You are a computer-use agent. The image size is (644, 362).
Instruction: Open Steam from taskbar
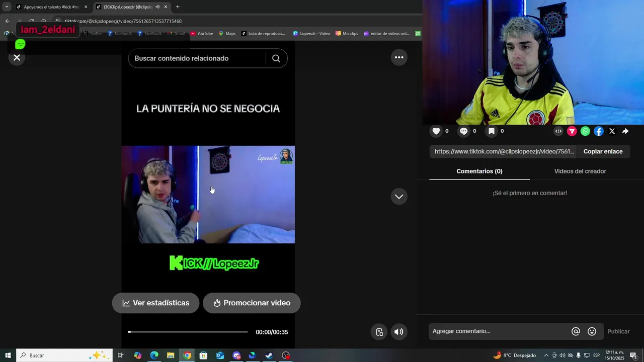point(269,355)
